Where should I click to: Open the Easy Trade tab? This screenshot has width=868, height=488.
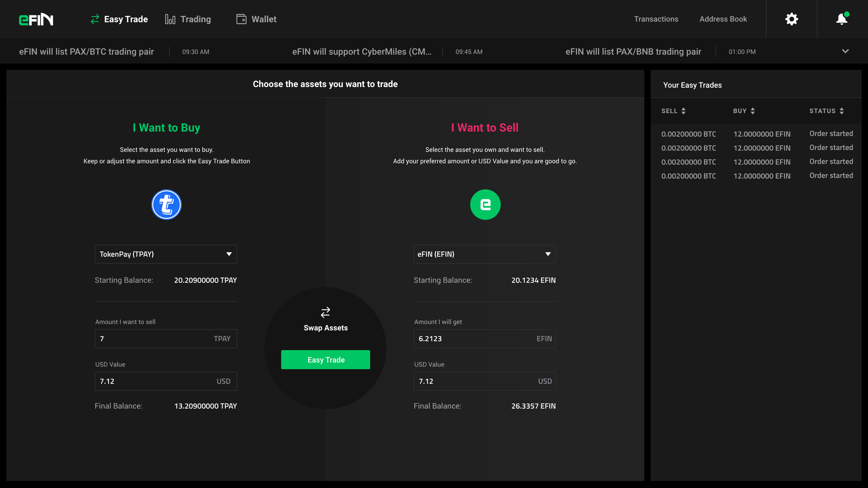(119, 19)
